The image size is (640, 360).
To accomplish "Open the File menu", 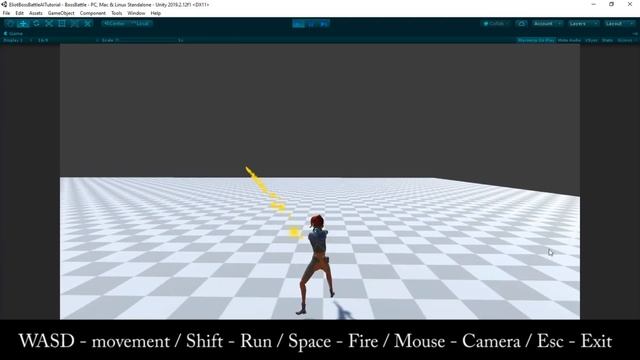I will click(x=7, y=13).
